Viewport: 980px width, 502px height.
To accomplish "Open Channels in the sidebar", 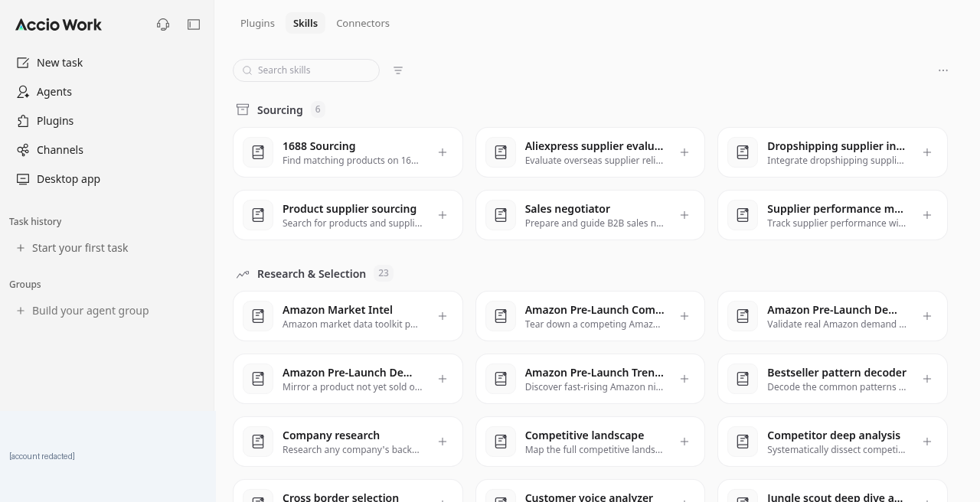I will [x=106, y=150].
